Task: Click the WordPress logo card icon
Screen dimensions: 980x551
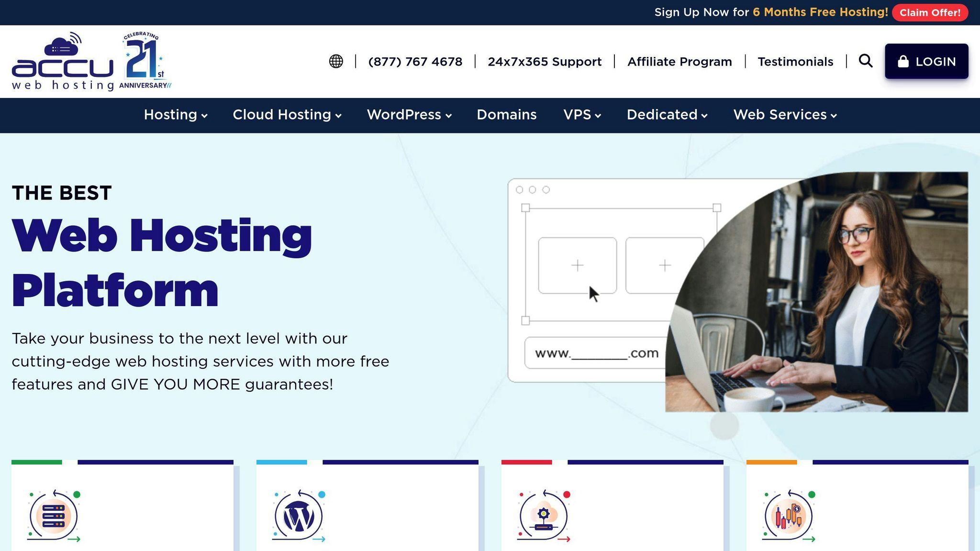Action: (x=299, y=516)
